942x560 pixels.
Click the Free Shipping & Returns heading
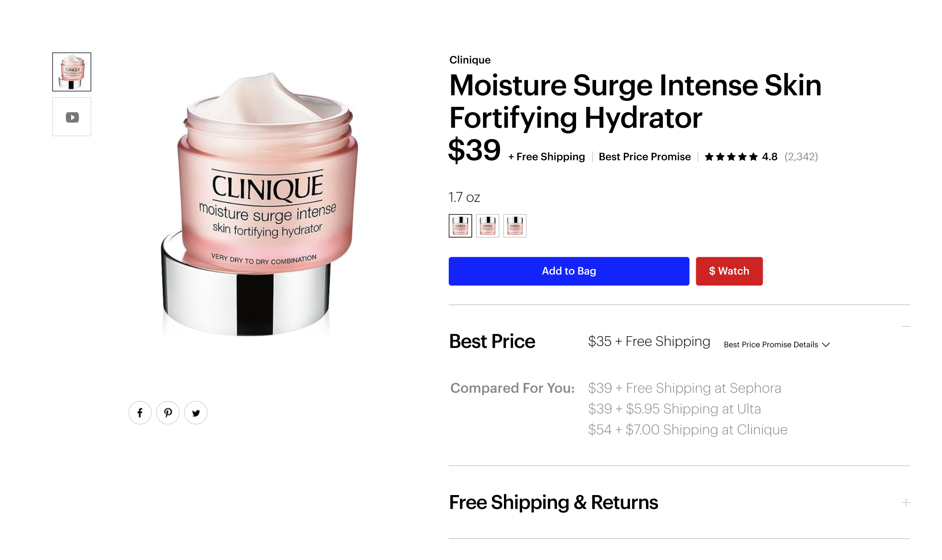pos(553,503)
